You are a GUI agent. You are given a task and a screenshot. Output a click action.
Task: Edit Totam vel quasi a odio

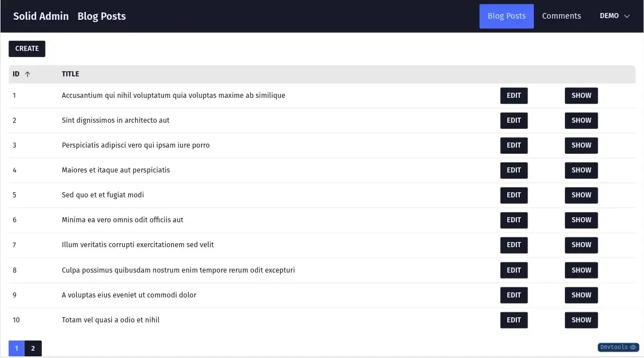coord(514,320)
